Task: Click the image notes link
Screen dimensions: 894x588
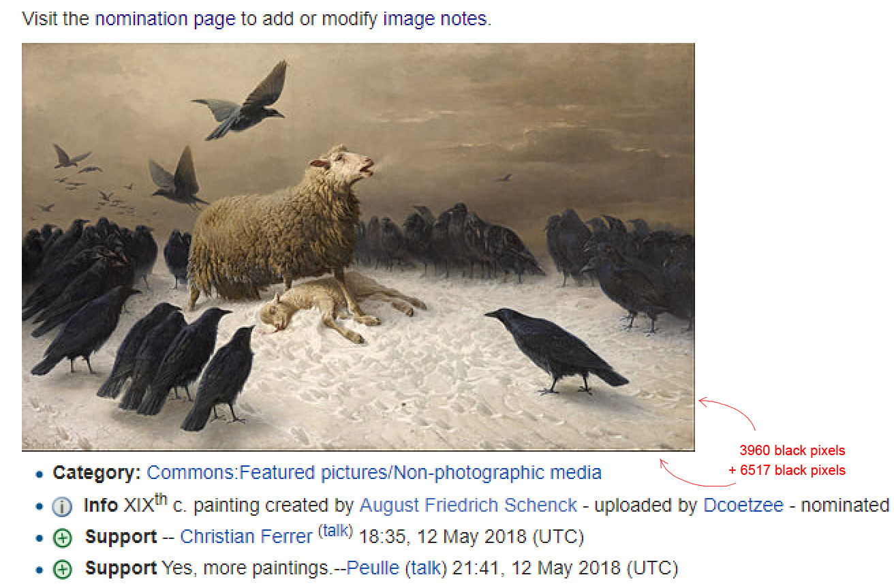Action: [x=435, y=18]
